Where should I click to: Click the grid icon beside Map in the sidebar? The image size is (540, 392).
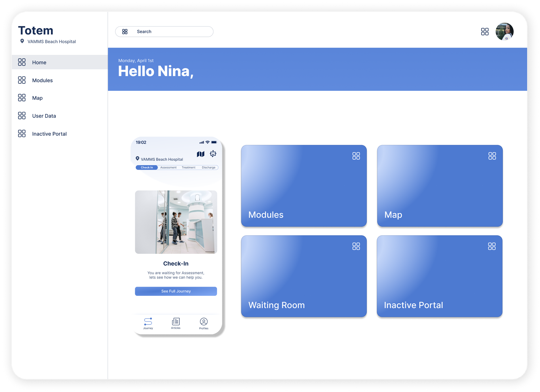22,98
